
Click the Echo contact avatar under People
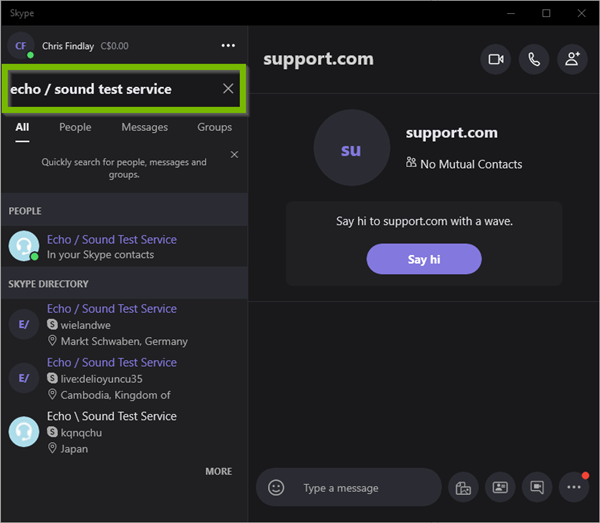tap(24, 246)
